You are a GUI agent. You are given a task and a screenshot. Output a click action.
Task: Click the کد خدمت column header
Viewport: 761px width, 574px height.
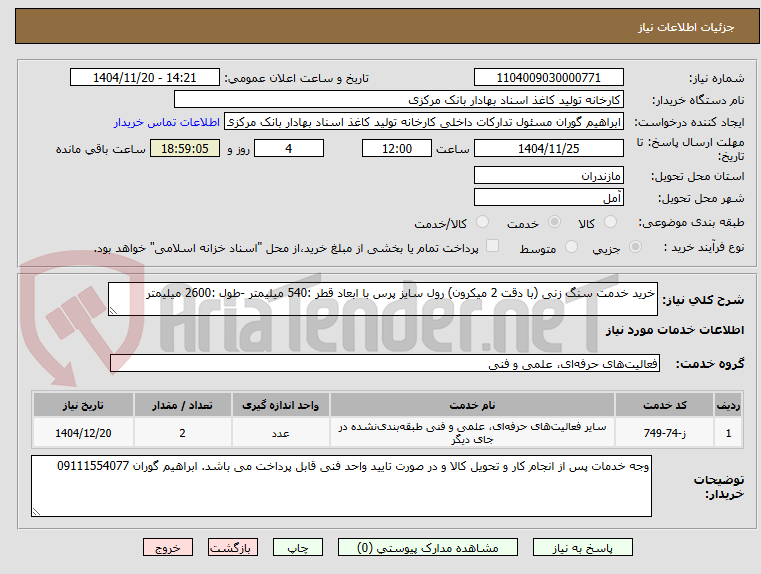tap(664, 405)
